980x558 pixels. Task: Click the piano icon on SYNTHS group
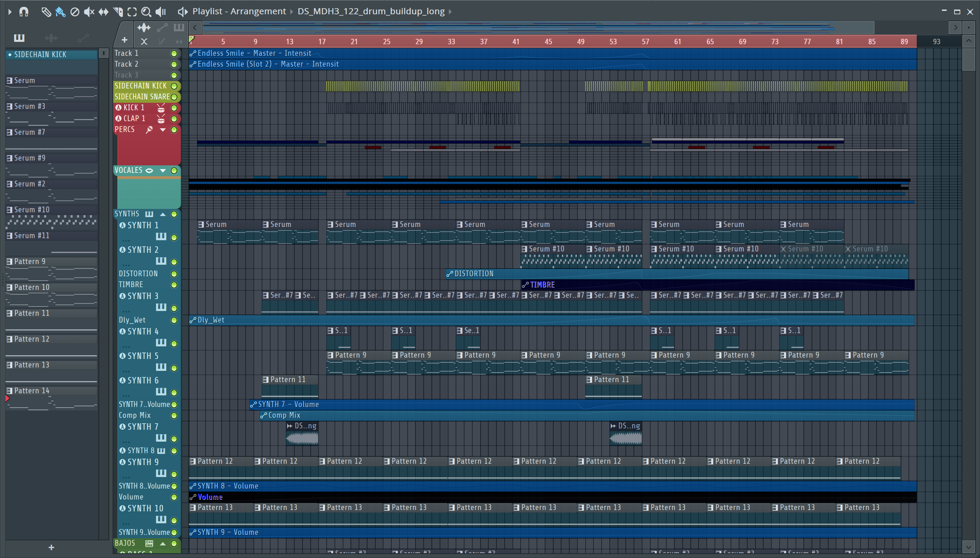(x=149, y=214)
